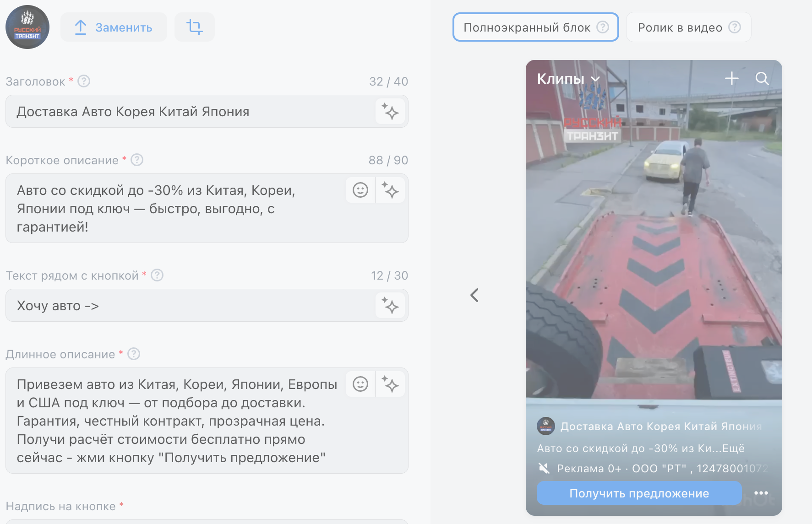Open help icon on Полноэкранный блок tab
The image size is (812, 524).
(603, 27)
